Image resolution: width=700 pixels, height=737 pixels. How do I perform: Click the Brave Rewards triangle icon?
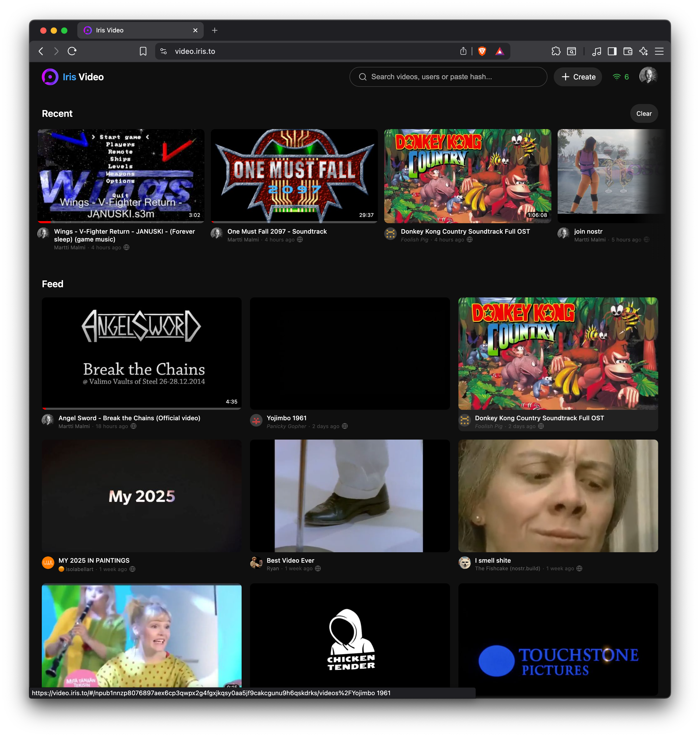(500, 51)
